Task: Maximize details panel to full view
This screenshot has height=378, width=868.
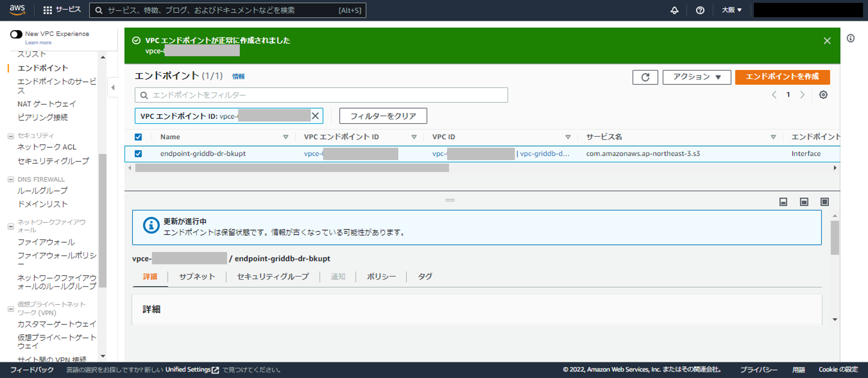Action: (x=824, y=202)
